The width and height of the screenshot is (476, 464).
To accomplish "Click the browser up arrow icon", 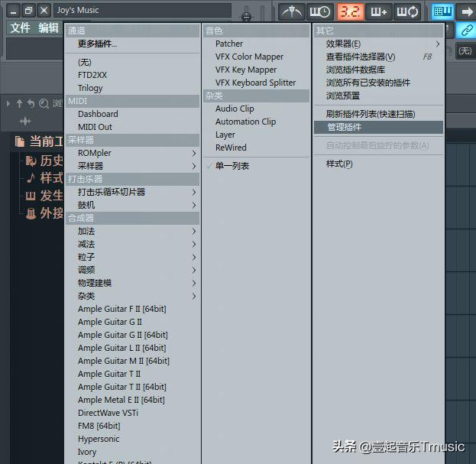I will (x=19, y=103).
